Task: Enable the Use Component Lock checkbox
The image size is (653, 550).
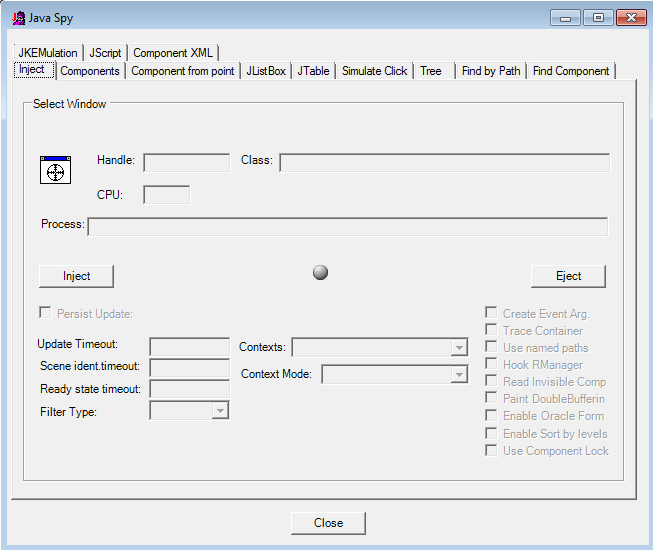Action: coord(491,450)
